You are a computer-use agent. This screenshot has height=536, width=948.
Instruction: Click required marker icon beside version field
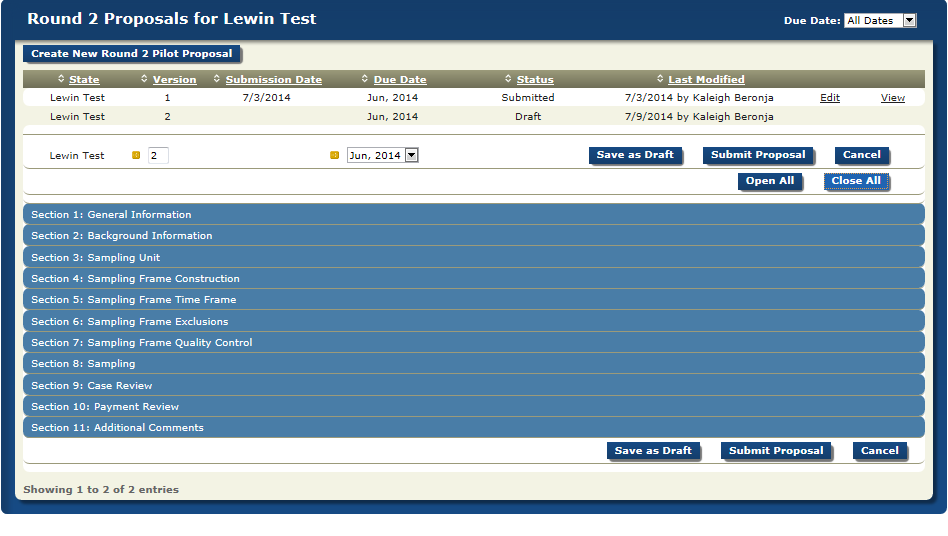[136, 155]
